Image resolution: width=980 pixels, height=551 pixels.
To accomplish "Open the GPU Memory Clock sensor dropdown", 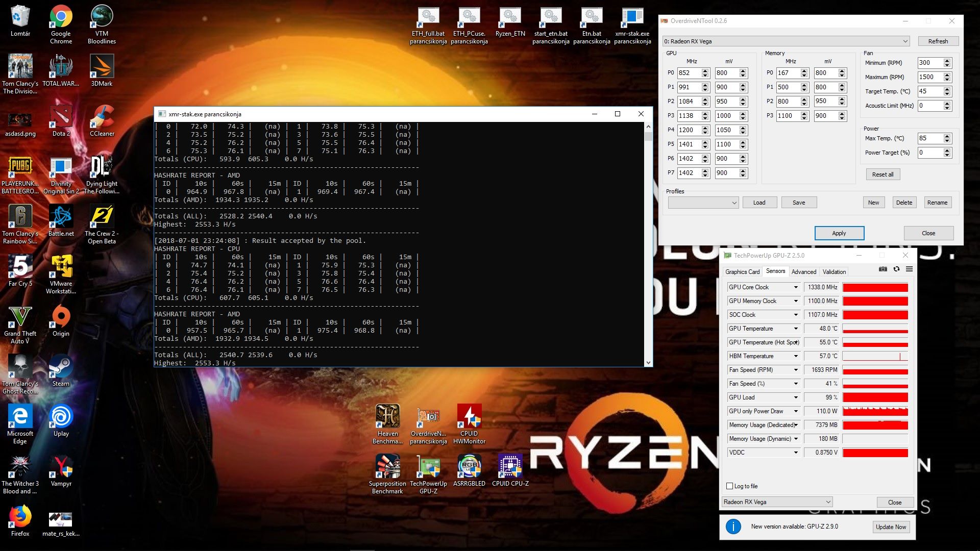I will coord(796,301).
